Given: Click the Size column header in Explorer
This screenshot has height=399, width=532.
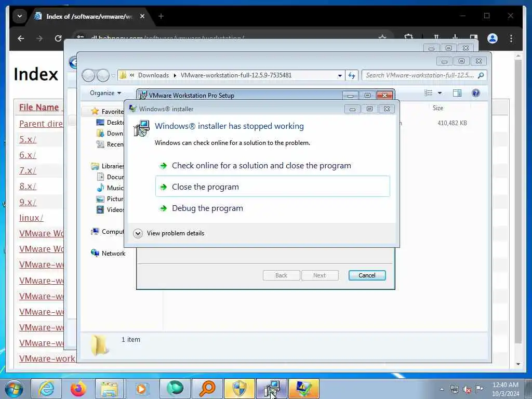Looking at the screenshot, I should coord(437,108).
